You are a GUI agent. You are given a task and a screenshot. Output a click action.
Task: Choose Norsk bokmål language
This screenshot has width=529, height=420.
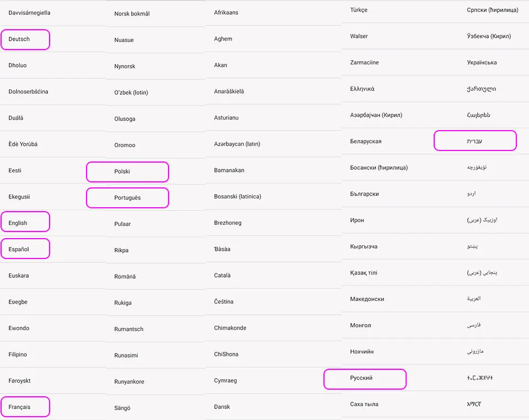(x=132, y=14)
